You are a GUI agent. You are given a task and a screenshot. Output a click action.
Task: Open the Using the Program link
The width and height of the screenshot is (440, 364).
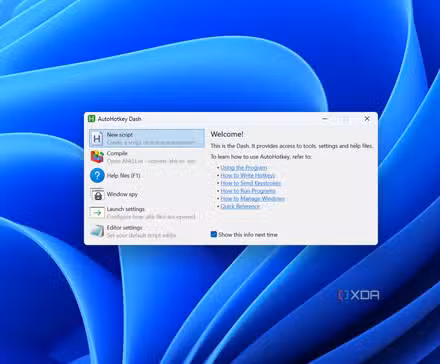tap(244, 168)
